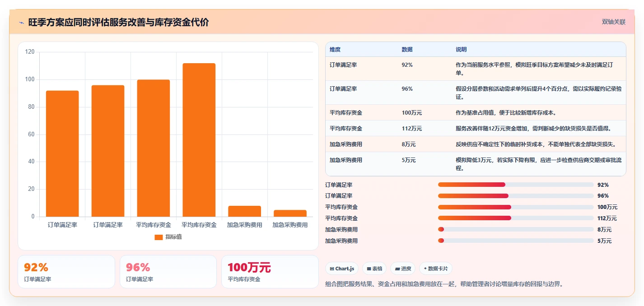Click the description starting 服务改善伴随12万元资金增加
The image size is (644, 306).
[533, 129]
